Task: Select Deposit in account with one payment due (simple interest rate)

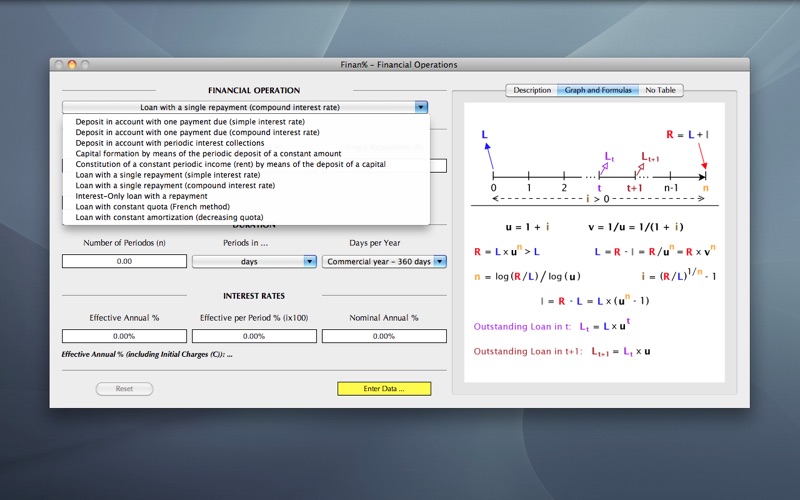Action: coord(190,122)
